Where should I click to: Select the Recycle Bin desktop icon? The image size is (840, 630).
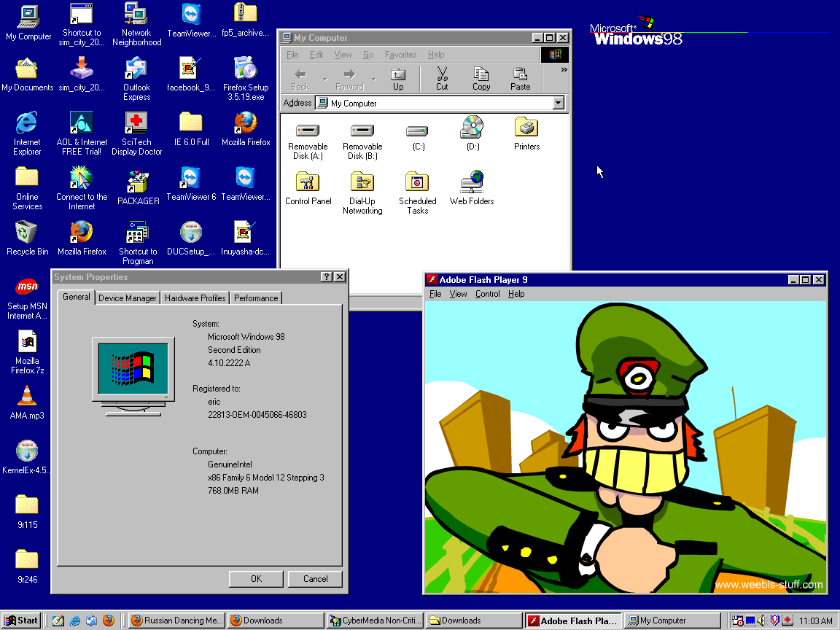[x=27, y=238]
